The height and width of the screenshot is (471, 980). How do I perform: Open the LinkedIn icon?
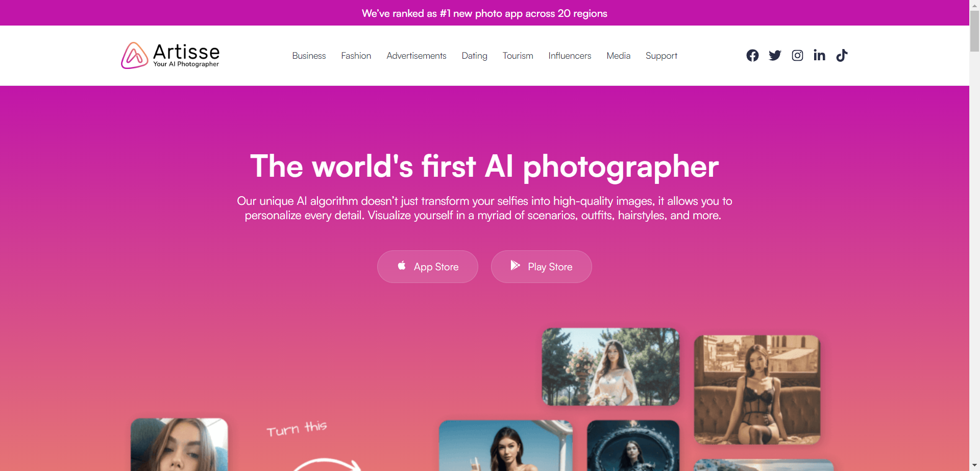[819, 55]
